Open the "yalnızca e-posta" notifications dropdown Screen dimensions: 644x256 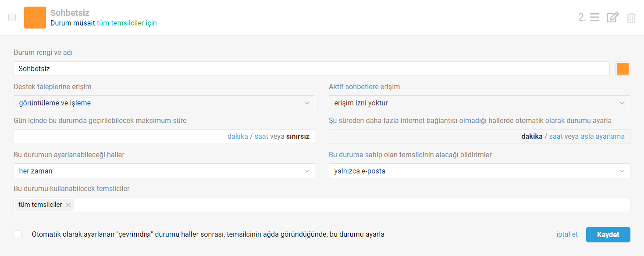pos(479,171)
